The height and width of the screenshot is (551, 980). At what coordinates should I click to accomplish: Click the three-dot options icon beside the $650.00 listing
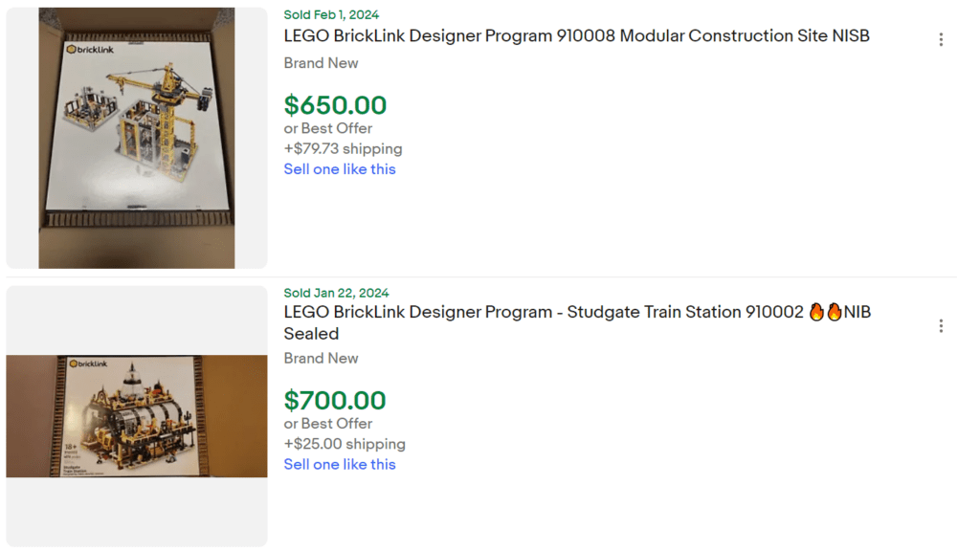point(941,39)
